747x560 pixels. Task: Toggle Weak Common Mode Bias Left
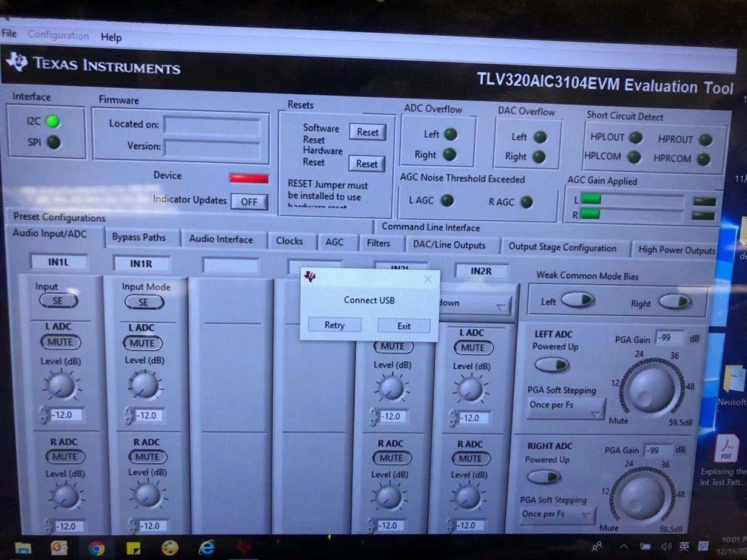click(x=578, y=300)
